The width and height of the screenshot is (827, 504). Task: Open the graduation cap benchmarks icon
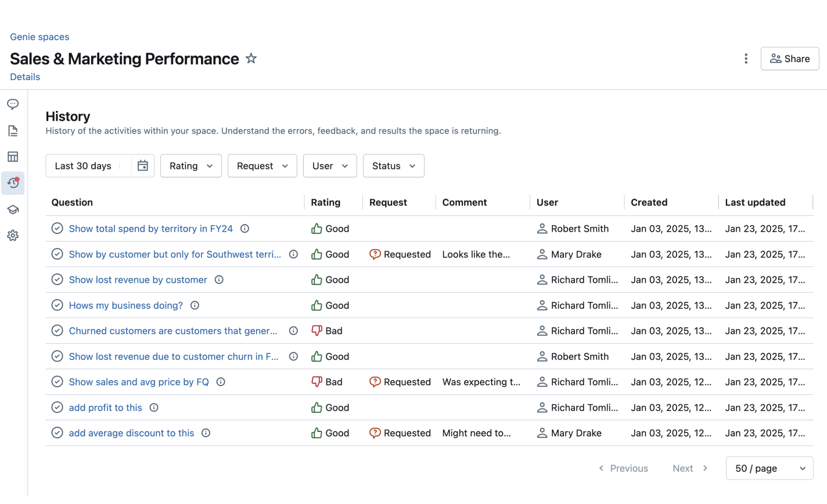[13, 210]
